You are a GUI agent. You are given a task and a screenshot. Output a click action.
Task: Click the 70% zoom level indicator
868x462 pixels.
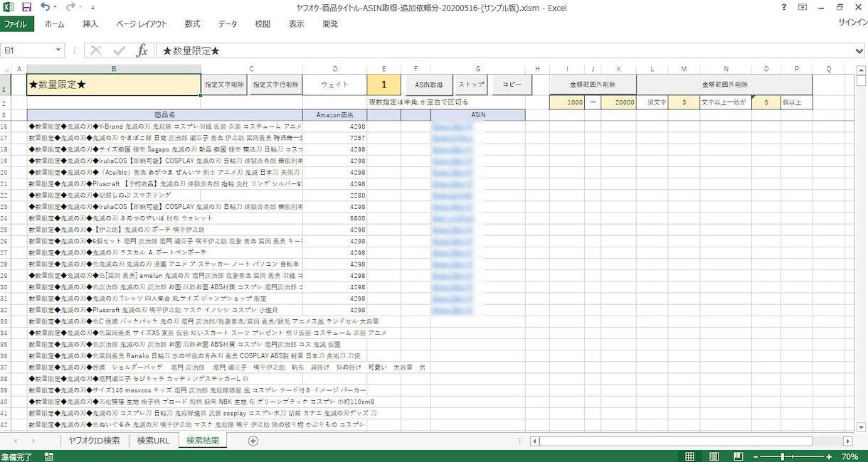click(x=850, y=456)
